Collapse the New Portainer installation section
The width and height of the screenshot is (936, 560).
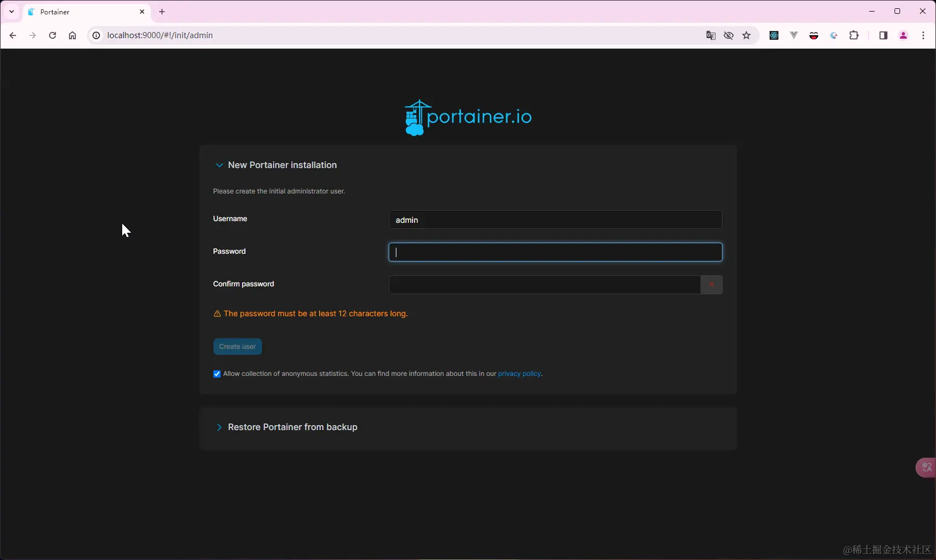tap(219, 165)
